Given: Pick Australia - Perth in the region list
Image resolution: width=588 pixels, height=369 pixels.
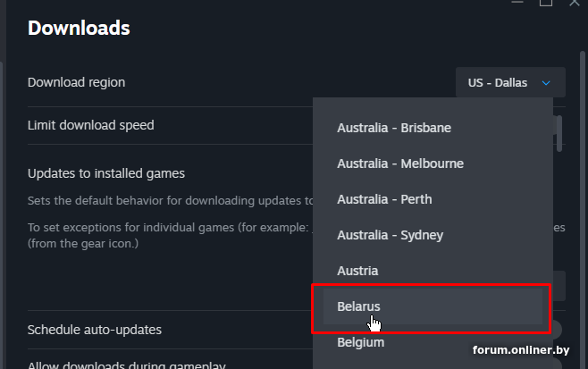Looking at the screenshot, I should click(384, 199).
